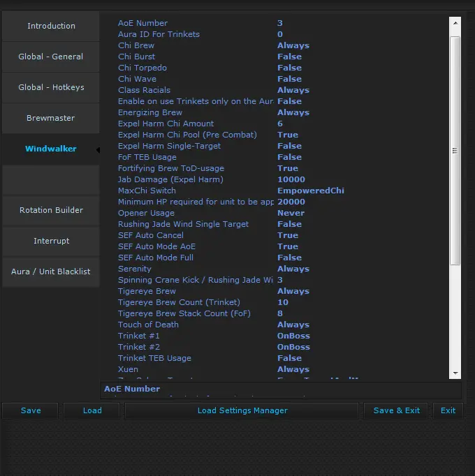This screenshot has width=475, height=476.
Task: Change Class Racials value Always
Action: 293,90
